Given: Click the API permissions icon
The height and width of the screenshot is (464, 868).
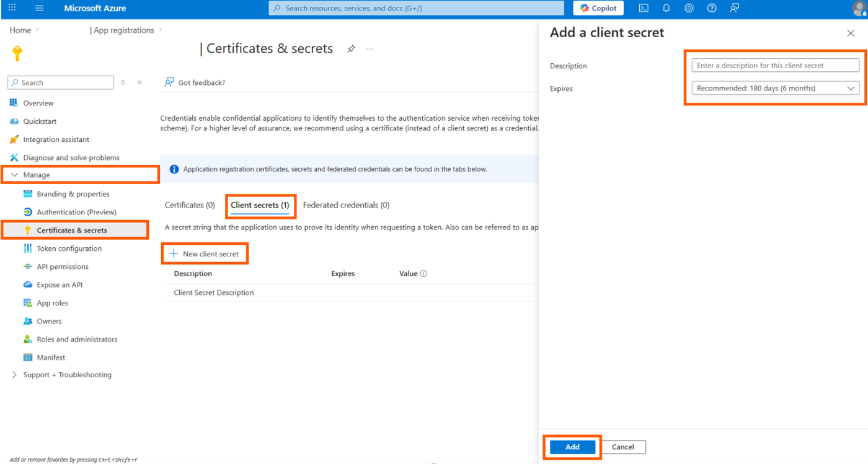Looking at the screenshot, I should (x=27, y=266).
